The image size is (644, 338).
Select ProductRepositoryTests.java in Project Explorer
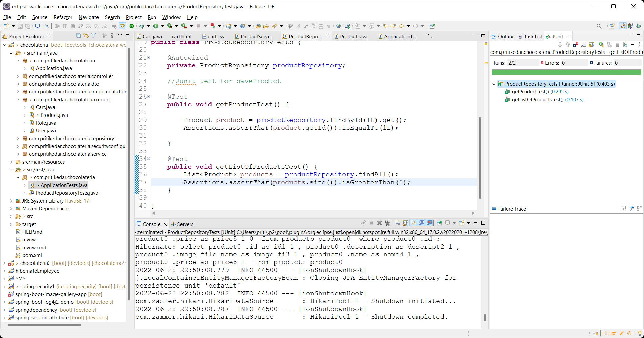pyautogui.click(x=67, y=193)
